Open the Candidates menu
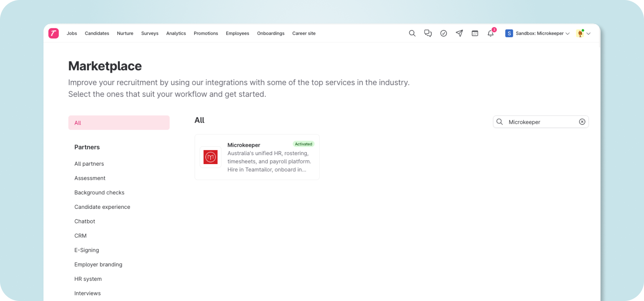The height and width of the screenshot is (301, 644). tap(97, 33)
